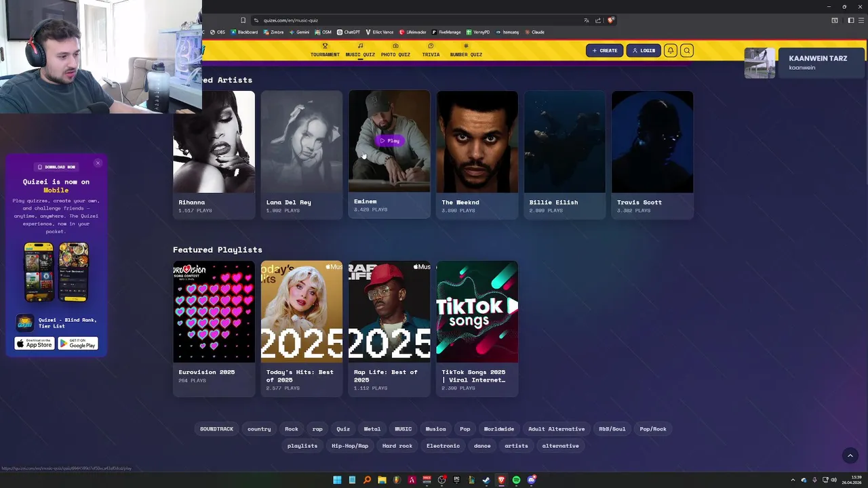Screen dimensions: 868x488
Task: Open the Eurovision 2025 playlist
Action: [214, 329]
